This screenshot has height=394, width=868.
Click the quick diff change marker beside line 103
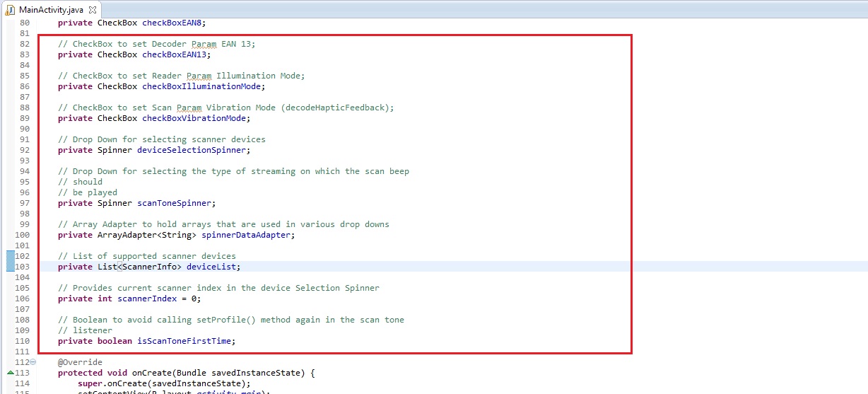point(10,267)
